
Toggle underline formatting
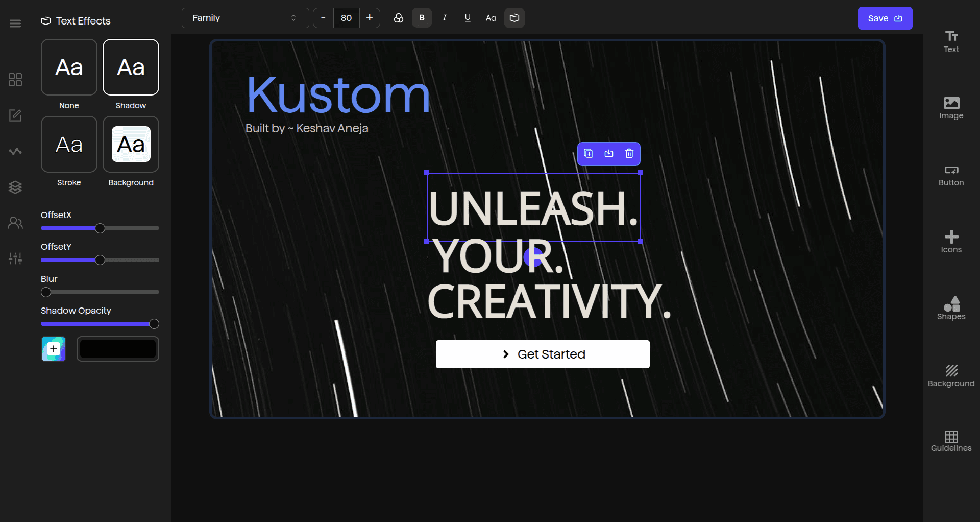click(x=468, y=18)
